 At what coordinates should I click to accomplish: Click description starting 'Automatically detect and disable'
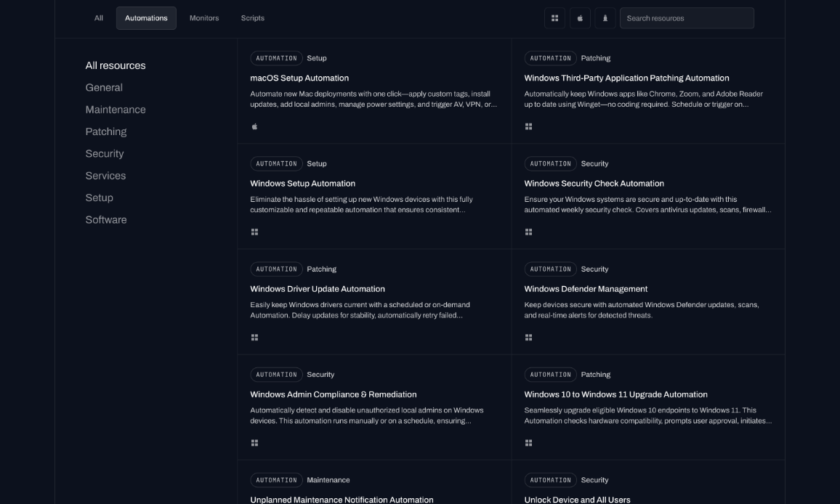coord(367,415)
